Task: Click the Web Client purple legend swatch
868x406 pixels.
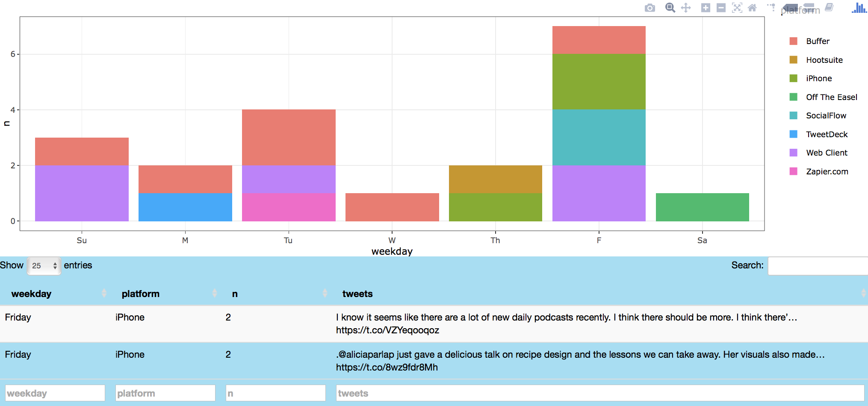Action: click(x=794, y=153)
